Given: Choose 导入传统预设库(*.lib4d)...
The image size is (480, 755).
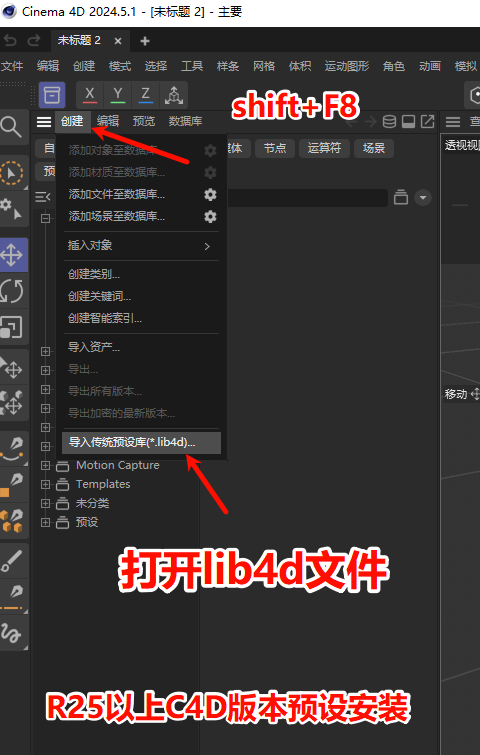Looking at the screenshot, I should tap(142, 443).
